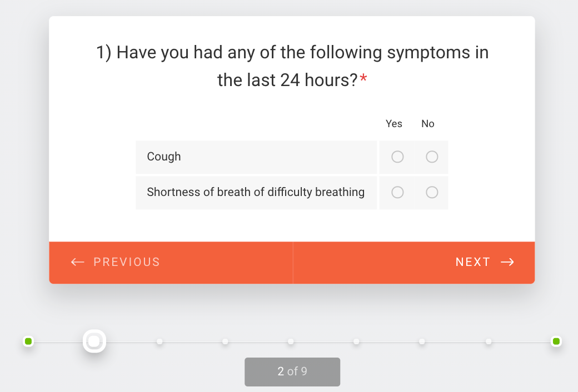Click the current step handle on progress bar
Viewport: 578px width, 392px height.
click(x=94, y=341)
